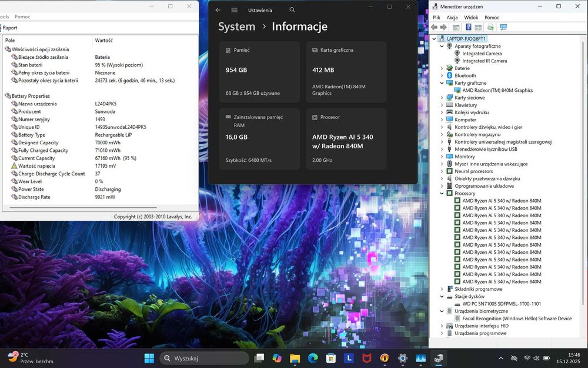The height and width of the screenshot is (368, 588).
Task: Switch to the orange info app on taskbar
Action: (x=385, y=358)
